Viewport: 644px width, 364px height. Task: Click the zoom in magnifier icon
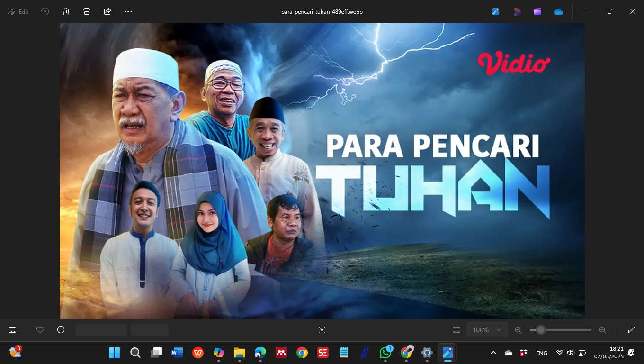pos(603,330)
